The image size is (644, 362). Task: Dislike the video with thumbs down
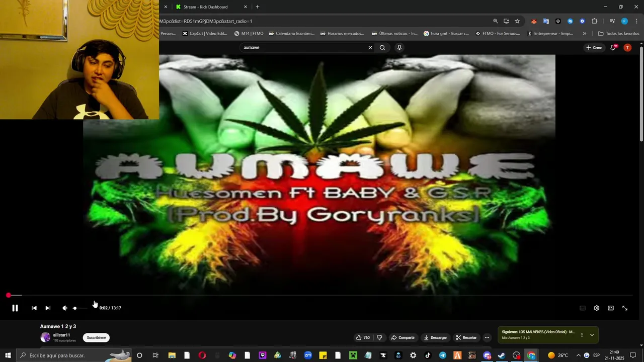click(380, 337)
